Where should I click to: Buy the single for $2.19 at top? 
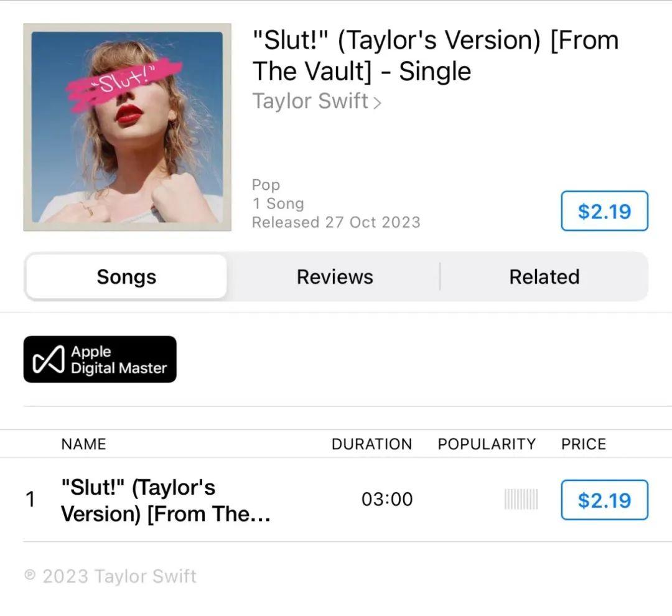point(604,211)
